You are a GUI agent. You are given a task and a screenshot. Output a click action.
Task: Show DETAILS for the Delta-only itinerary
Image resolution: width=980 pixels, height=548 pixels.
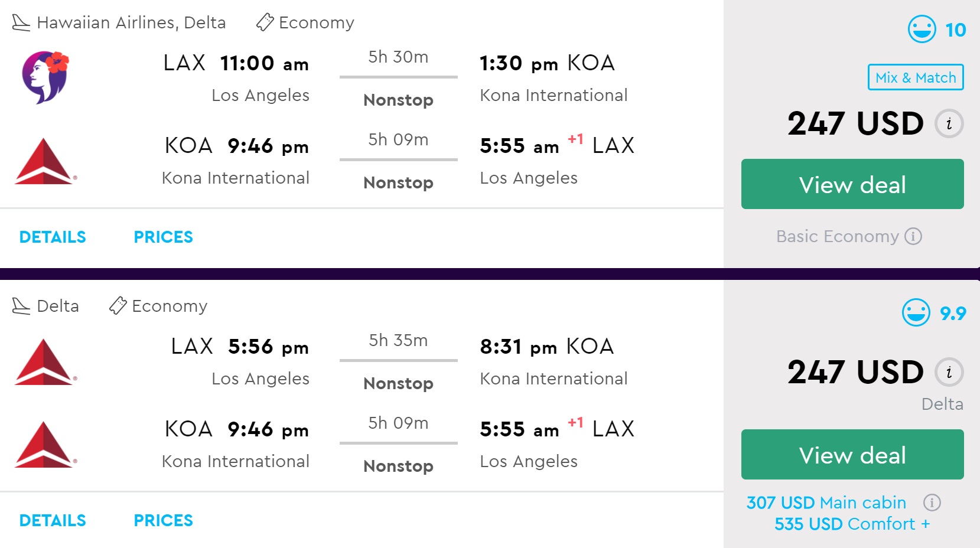coord(53,521)
